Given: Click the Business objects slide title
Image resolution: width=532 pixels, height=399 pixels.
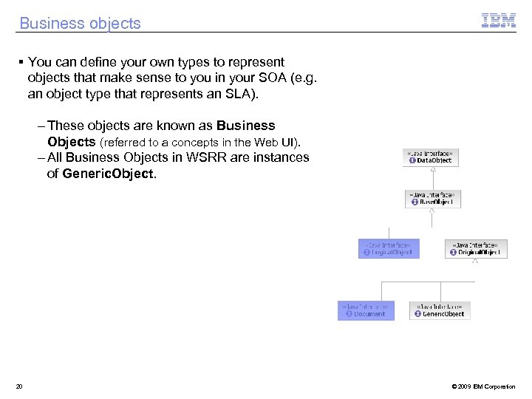Looking at the screenshot, I should pos(80,24).
